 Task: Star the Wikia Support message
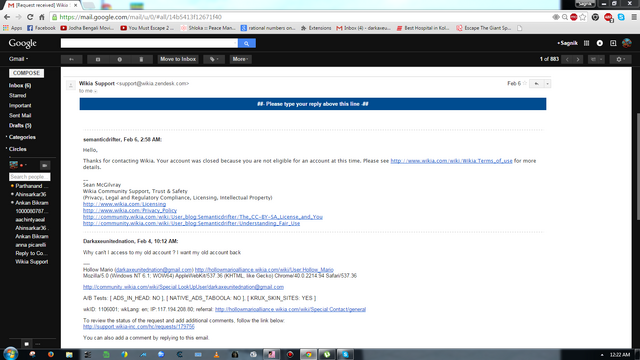[524, 83]
